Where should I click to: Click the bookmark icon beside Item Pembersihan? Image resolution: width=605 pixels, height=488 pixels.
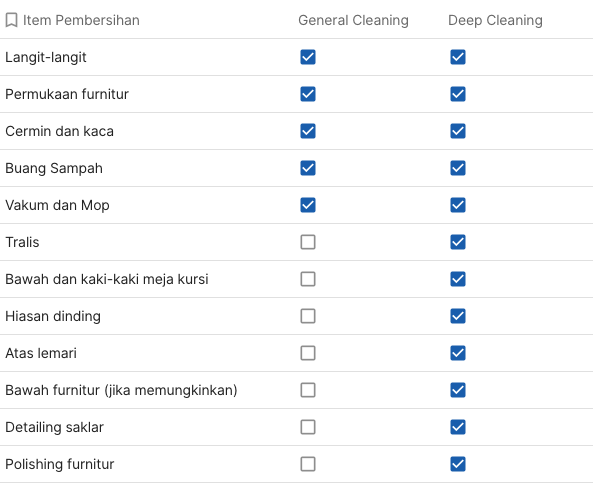pos(12,20)
